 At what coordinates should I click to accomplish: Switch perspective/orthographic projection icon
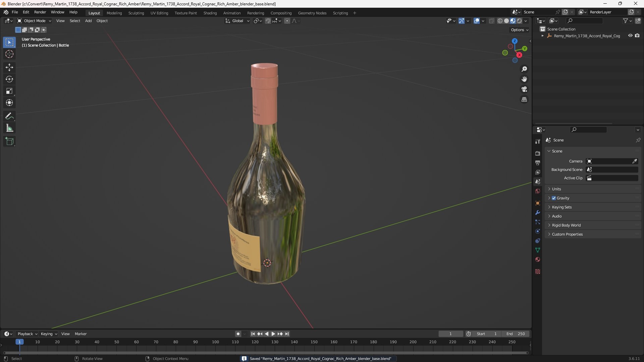point(524,100)
